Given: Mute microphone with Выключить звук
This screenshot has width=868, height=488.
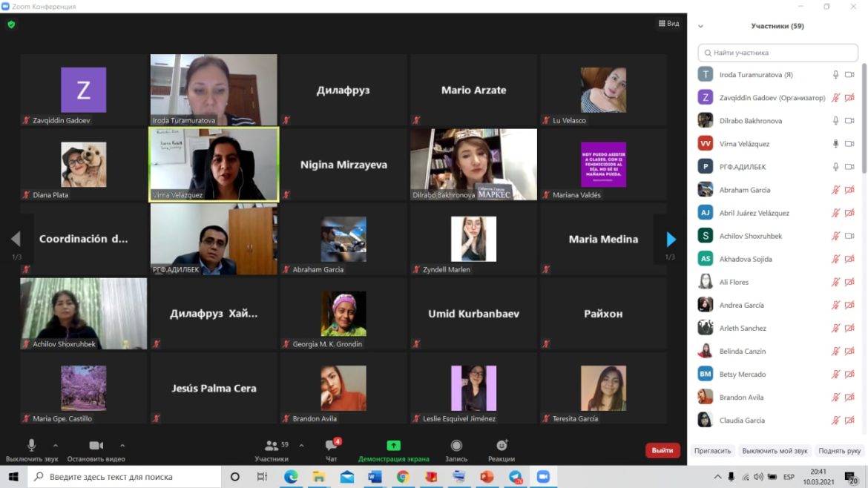Looking at the screenshot, I should click(31, 446).
